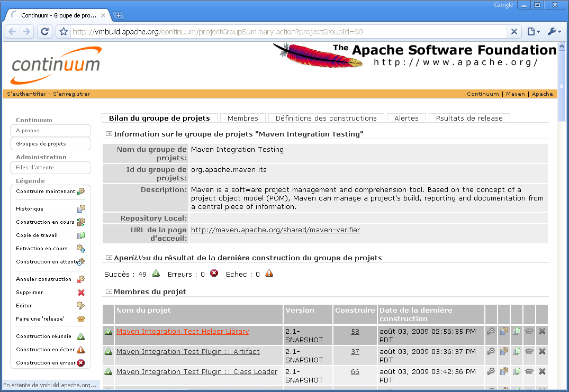569x392 pixels.
Task: Open 'Groupes de projets' in the sidebar
Action: [x=41, y=144]
